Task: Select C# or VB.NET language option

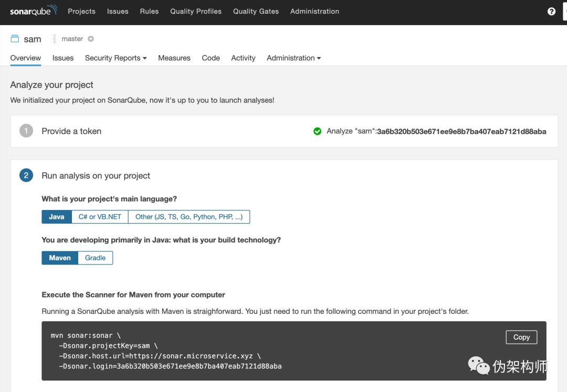Action: tap(100, 217)
